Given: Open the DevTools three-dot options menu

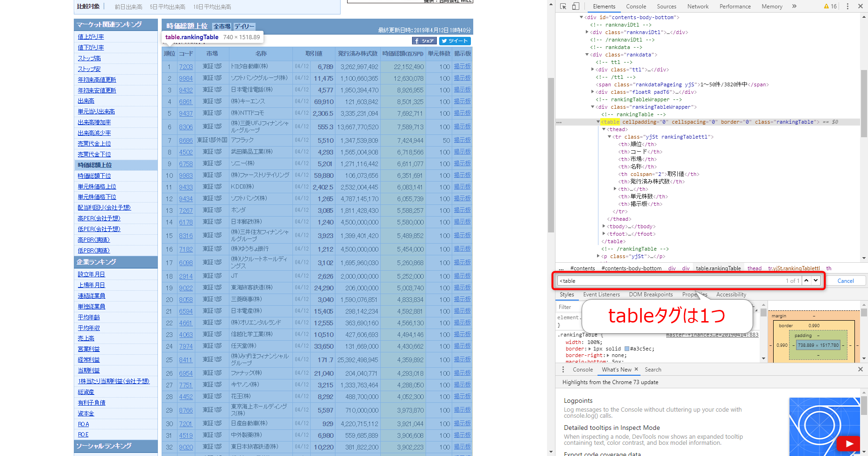Looking at the screenshot, I should tap(847, 6).
